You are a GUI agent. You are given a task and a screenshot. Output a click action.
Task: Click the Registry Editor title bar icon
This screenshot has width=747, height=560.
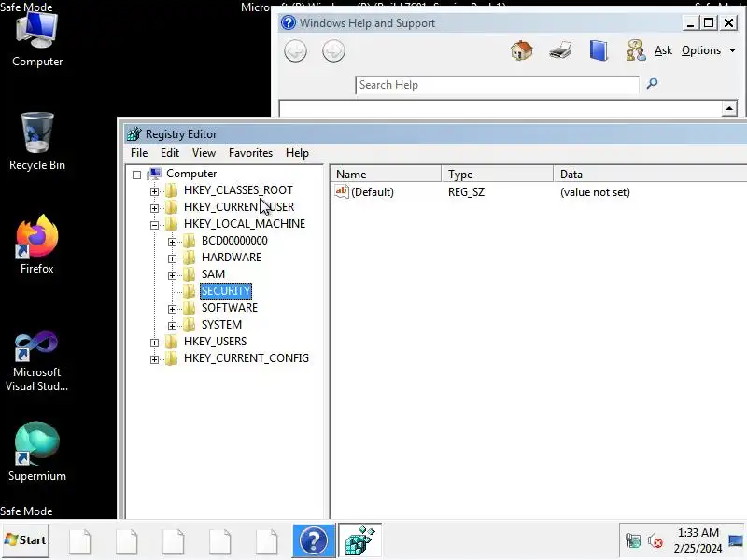tap(134, 134)
